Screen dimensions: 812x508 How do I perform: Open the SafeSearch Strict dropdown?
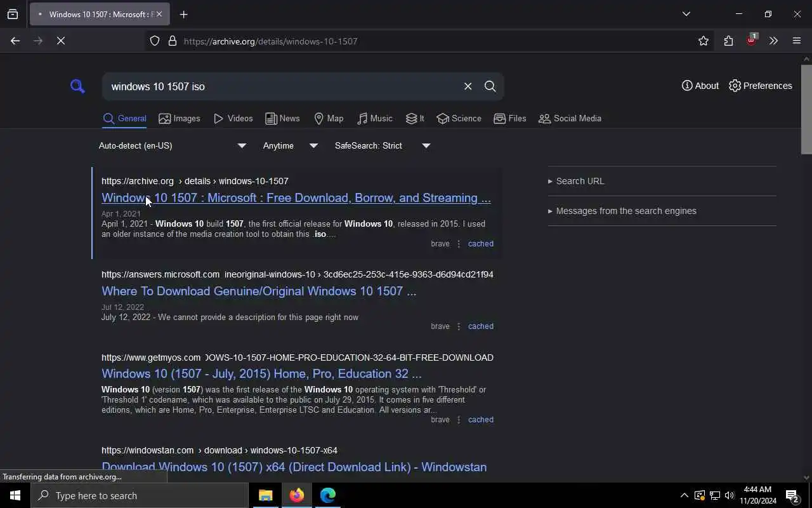tap(383, 145)
